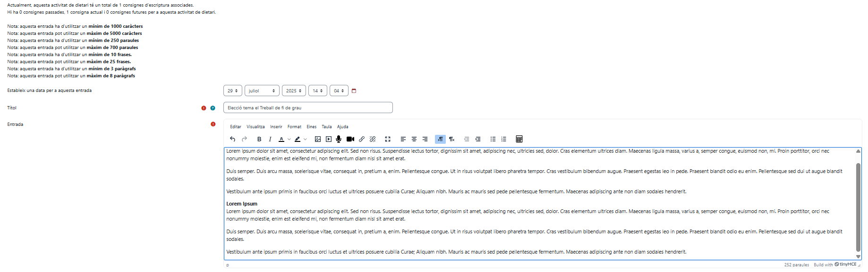Open the calendar date picker icon
868x272 pixels.
[354, 91]
